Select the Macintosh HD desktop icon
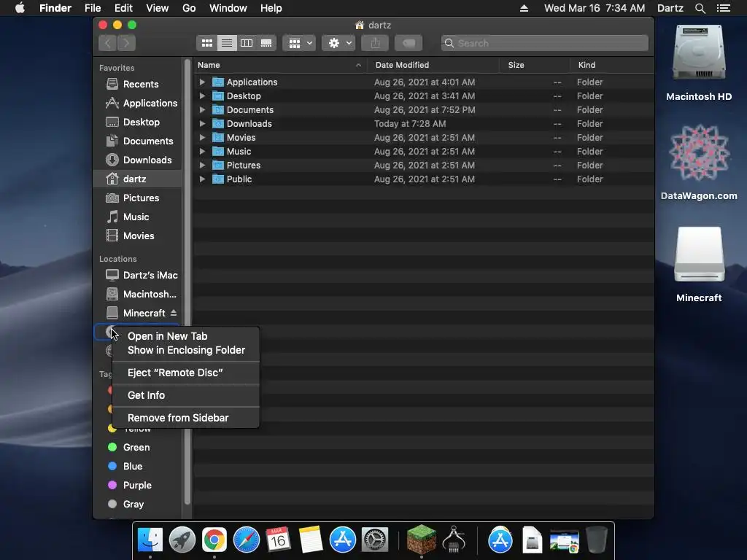The height and width of the screenshot is (560, 747). (699, 63)
